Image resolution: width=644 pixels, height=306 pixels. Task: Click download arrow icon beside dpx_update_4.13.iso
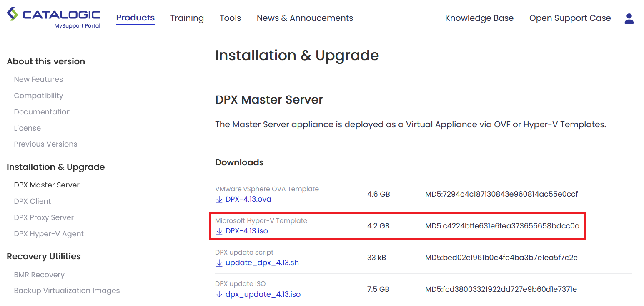click(219, 295)
